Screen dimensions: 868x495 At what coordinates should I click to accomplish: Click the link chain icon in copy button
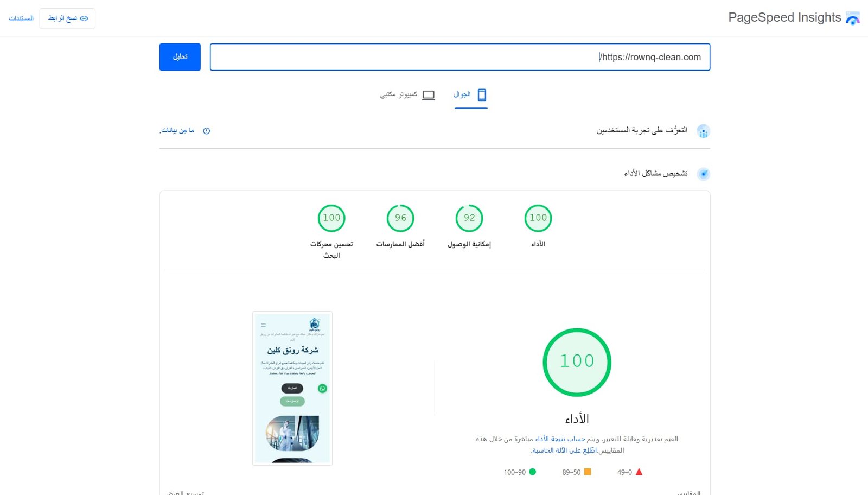click(84, 18)
